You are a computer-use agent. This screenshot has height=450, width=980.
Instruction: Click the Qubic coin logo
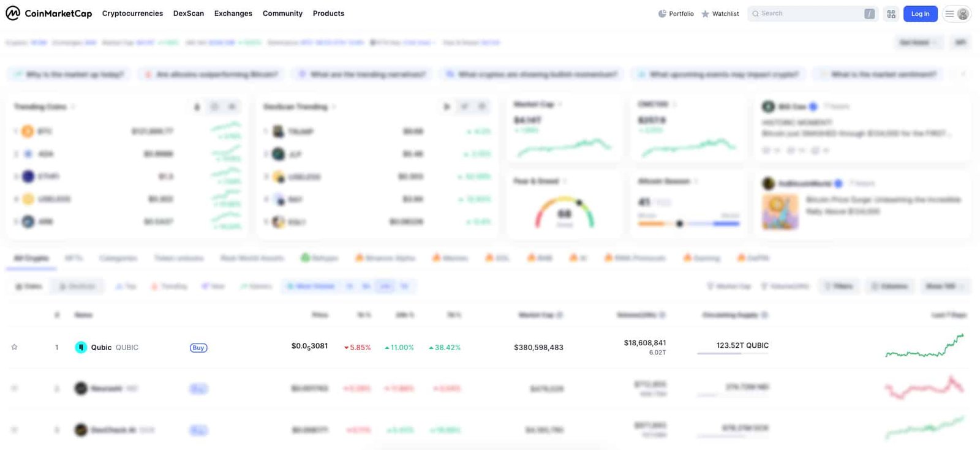[81, 347]
